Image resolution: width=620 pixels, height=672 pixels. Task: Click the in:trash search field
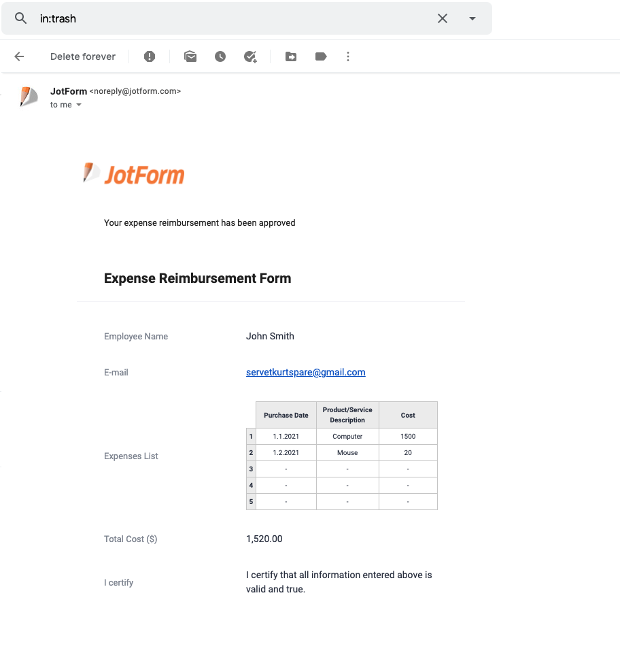tap(236, 18)
